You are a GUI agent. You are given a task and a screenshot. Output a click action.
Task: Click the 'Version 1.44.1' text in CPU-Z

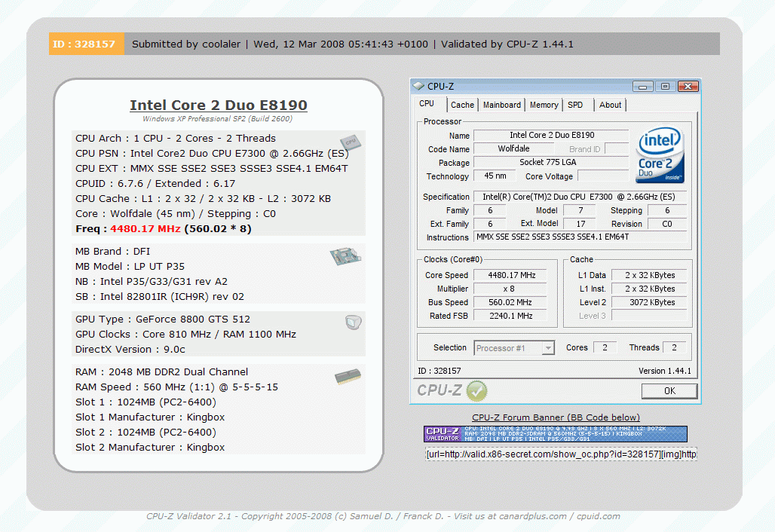665,371
